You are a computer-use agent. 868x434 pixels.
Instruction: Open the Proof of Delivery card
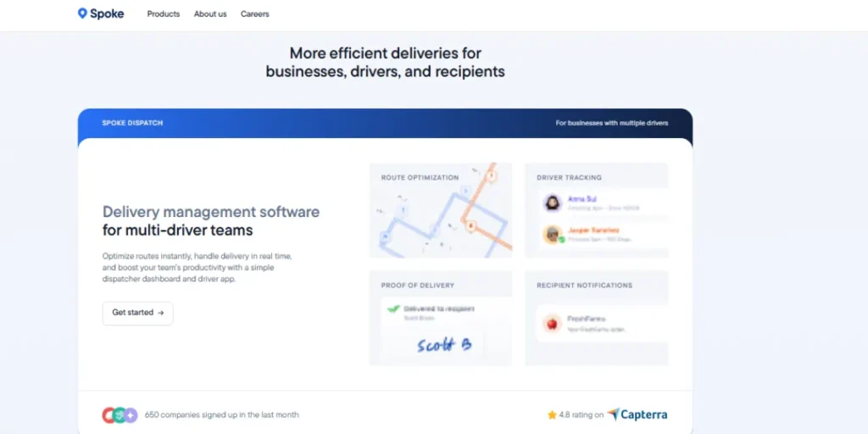(x=441, y=318)
